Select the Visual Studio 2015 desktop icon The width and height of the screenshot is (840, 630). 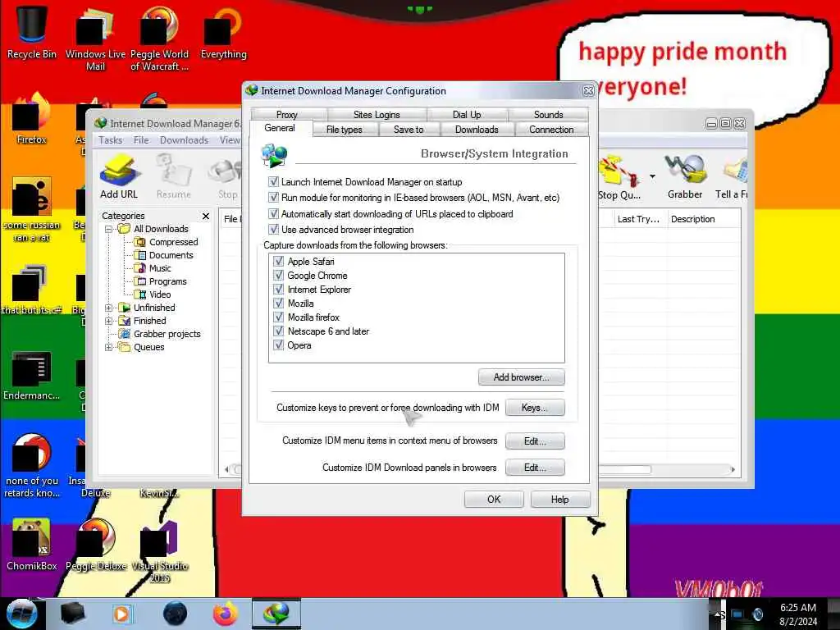pyautogui.click(x=160, y=550)
